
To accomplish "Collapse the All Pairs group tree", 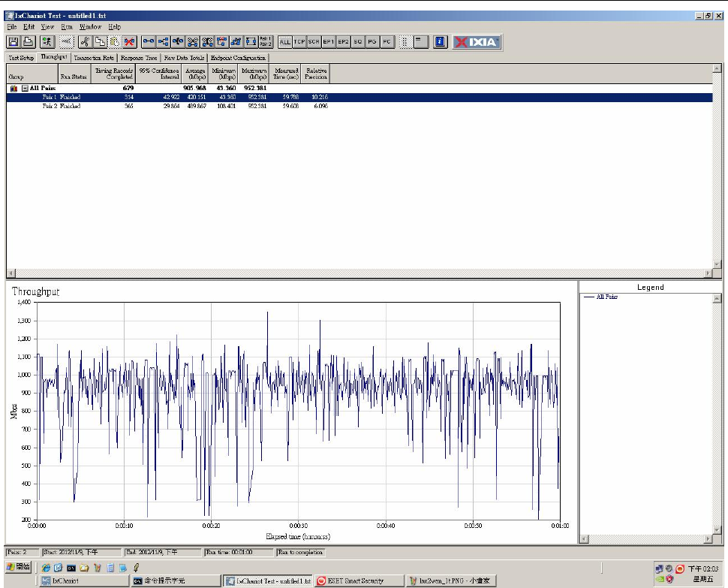I will point(24,89).
